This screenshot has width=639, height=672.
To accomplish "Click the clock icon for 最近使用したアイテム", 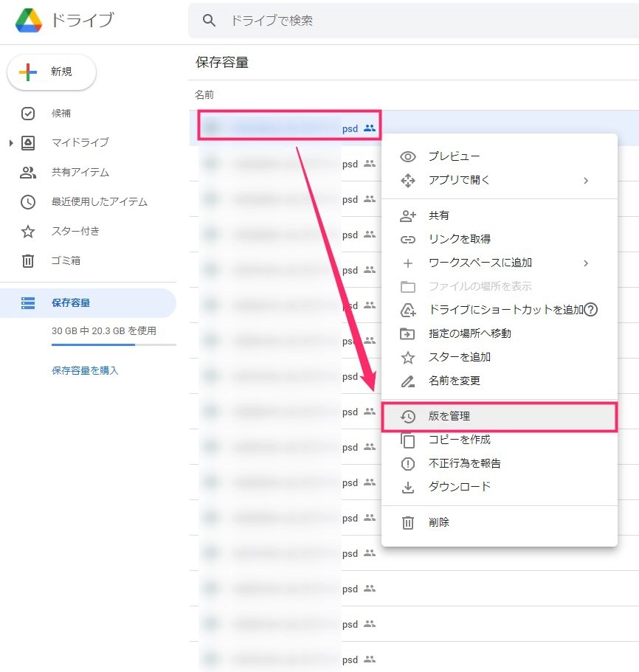I will click(x=28, y=201).
